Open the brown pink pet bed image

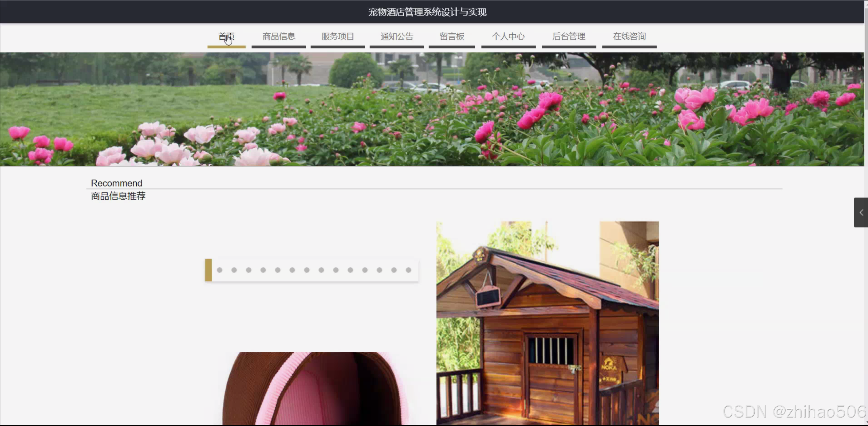[315, 389]
